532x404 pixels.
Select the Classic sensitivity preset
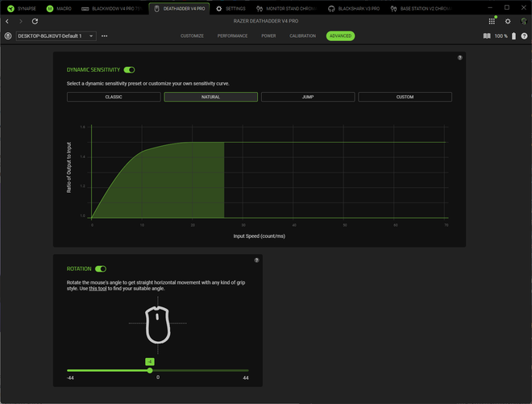114,97
